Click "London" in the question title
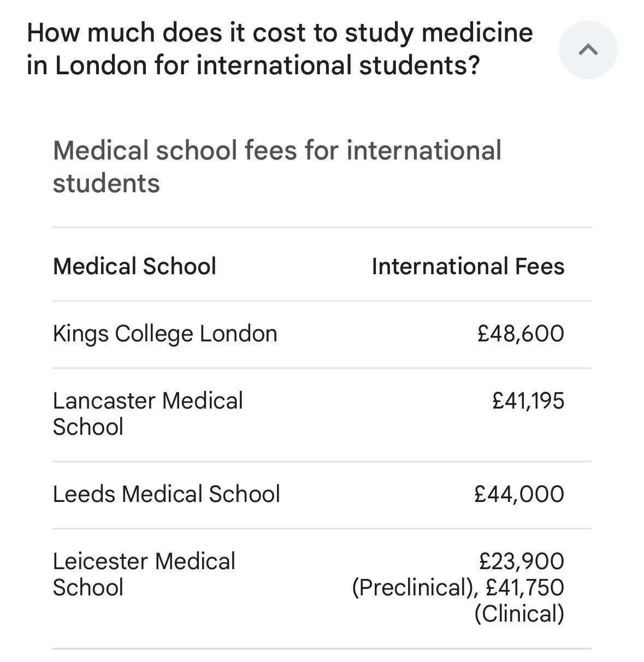The height and width of the screenshot is (662, 644). [x=101, y=66]
